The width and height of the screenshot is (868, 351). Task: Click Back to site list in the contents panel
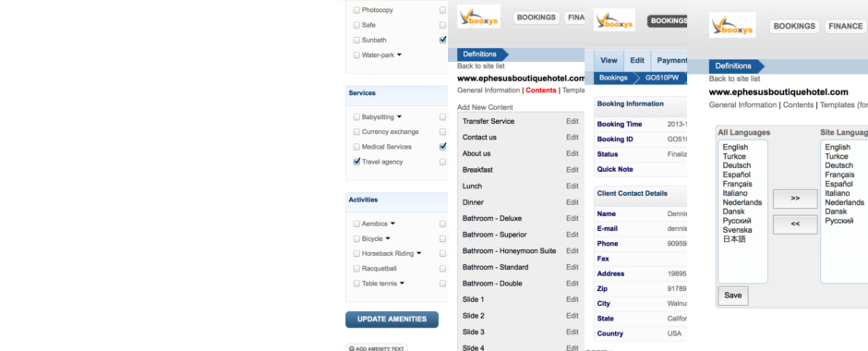480,66
